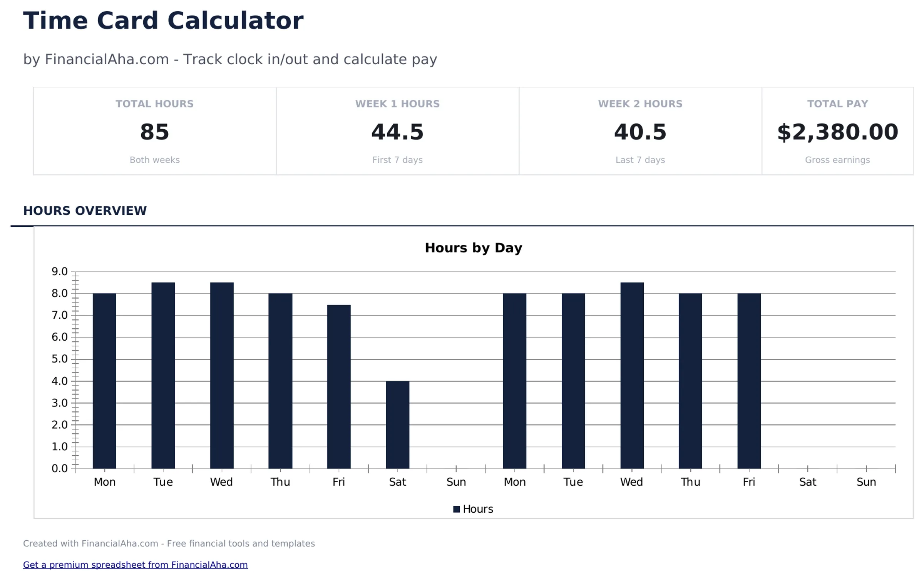Select the Monday bar in the chart
Screen dimensions: 924x580
[x=104, y=381]
